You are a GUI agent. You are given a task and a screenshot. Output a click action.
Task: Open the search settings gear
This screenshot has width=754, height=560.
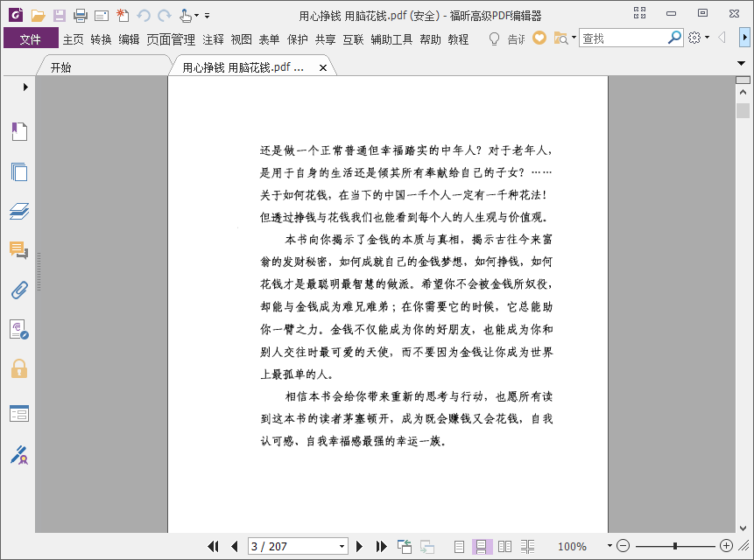tap(694, 38)
